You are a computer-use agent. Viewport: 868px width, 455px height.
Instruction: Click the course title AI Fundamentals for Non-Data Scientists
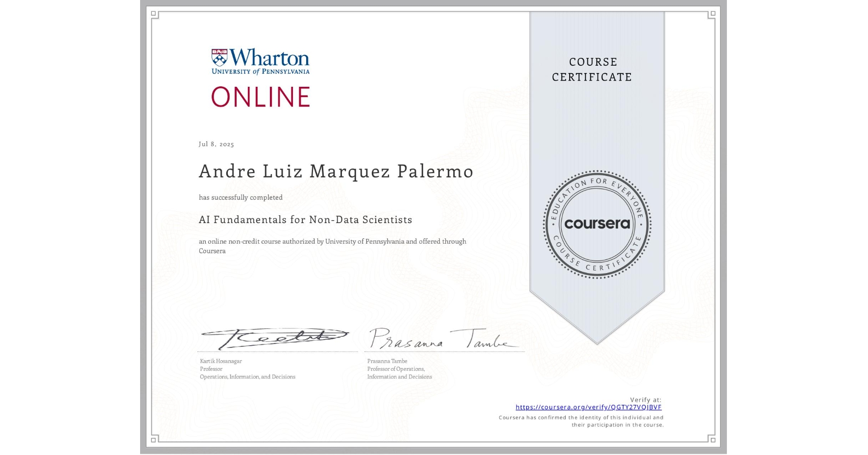point(305,220)
